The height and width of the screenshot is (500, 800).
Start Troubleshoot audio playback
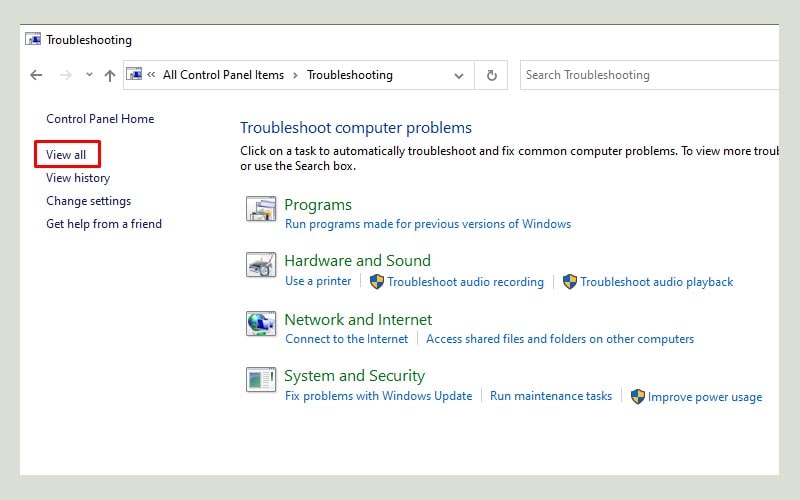point(657,282)
